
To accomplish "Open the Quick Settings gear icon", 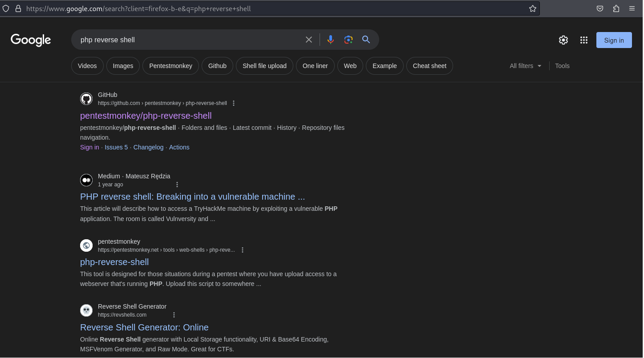I will pyautogui.click(x=563, y=40).
